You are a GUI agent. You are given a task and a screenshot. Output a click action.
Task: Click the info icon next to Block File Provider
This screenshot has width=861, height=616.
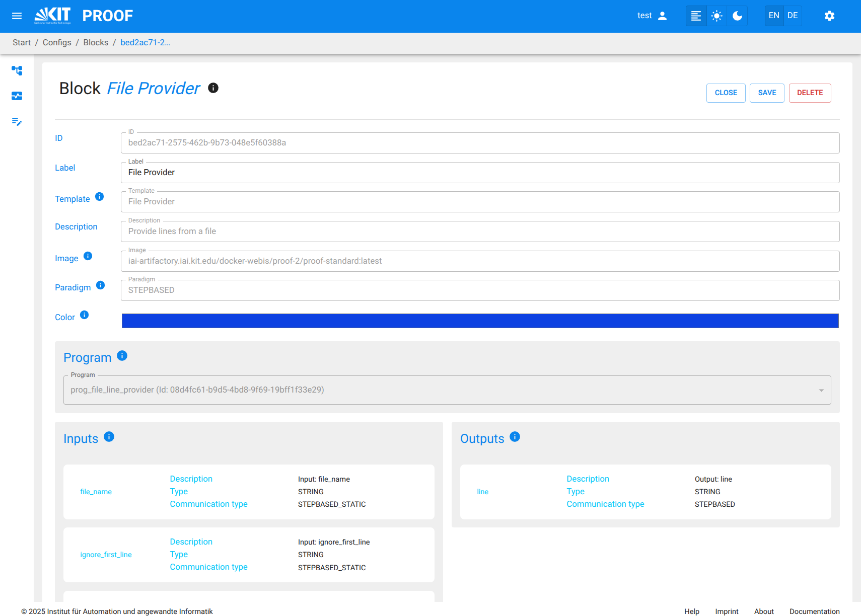click(x=213, y=88)
